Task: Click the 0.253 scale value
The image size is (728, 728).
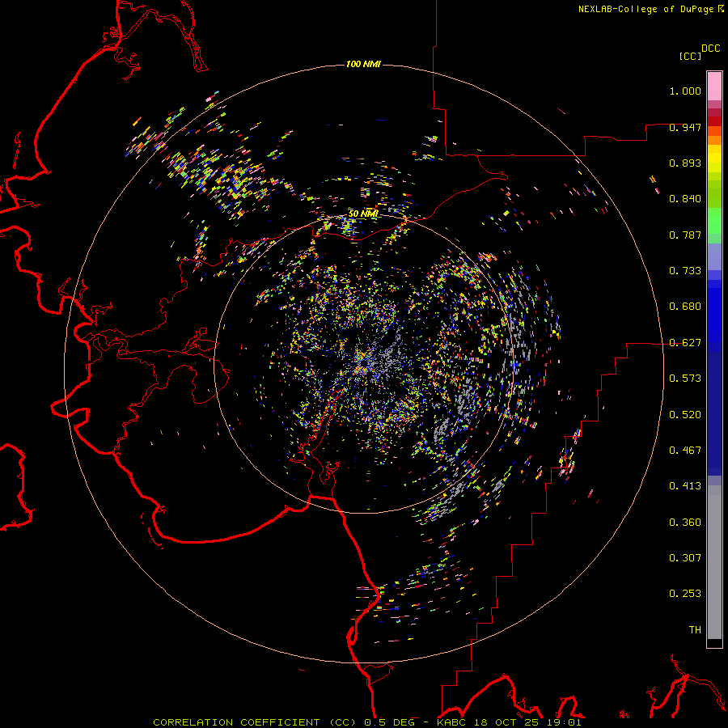Action: point(685,594)
